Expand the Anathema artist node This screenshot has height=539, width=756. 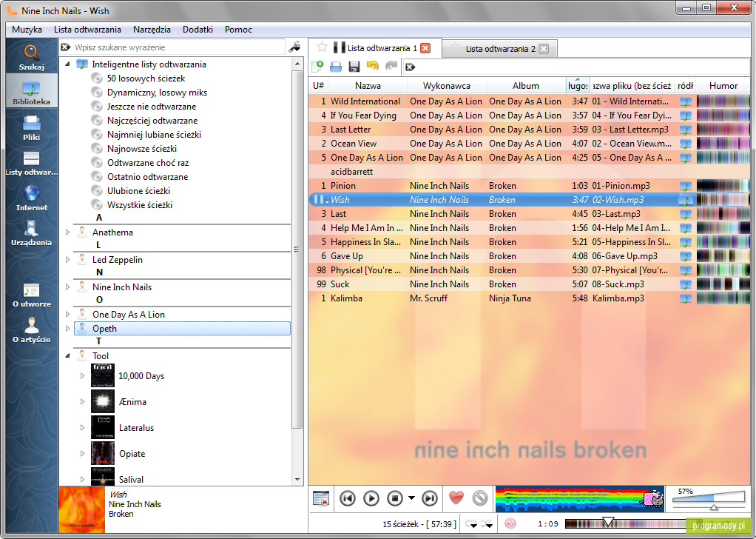pos(67,232)
